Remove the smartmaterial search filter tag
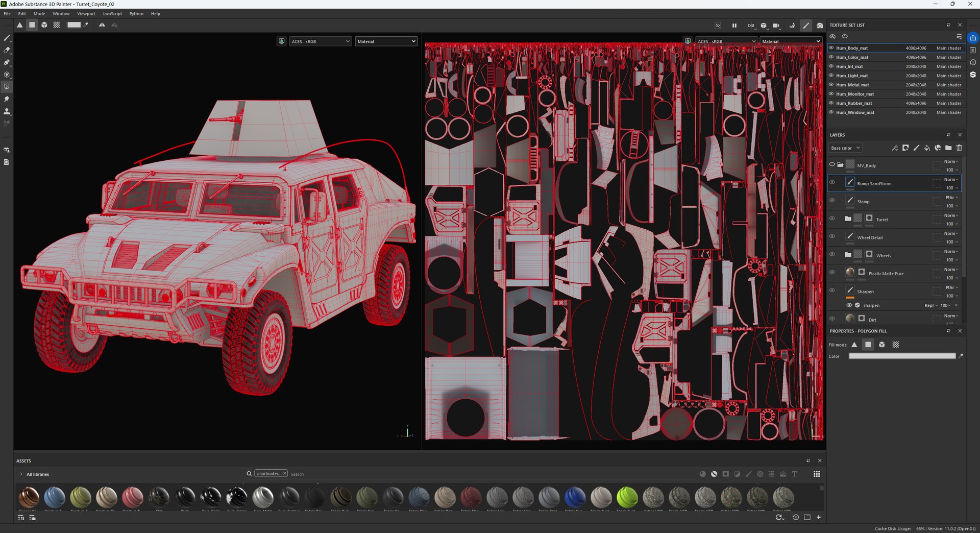The width and height of the screenshot is (980, 533). point(285,473)
